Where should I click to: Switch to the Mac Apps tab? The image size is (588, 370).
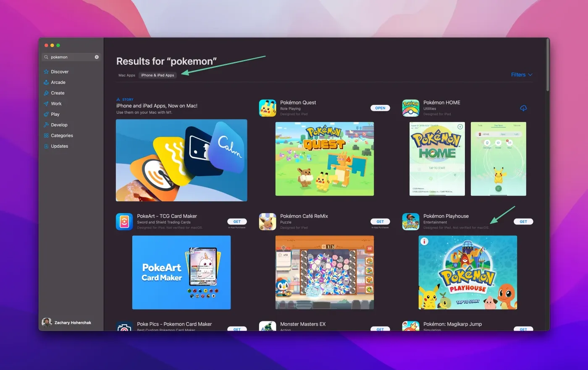(x=126, y=75)
